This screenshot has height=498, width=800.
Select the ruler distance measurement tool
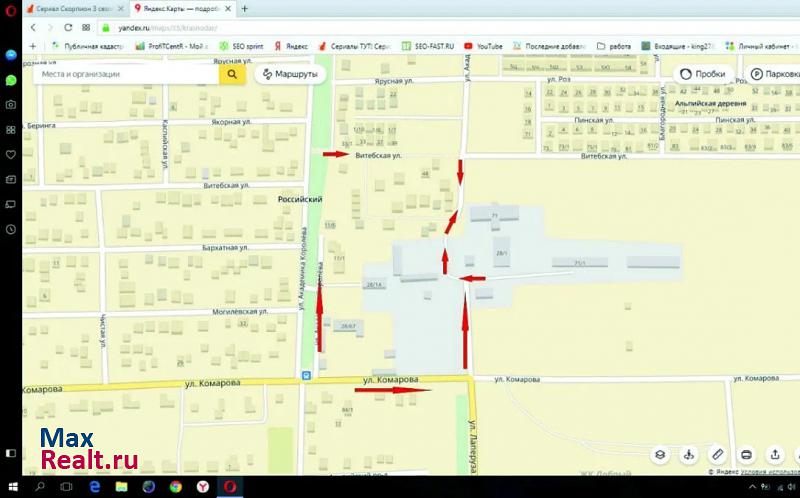click(x=717, y=454)
